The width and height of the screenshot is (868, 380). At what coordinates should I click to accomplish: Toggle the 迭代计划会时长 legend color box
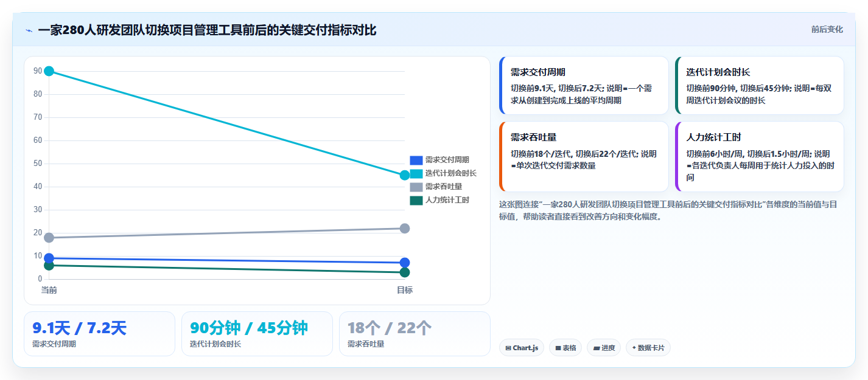416,173
